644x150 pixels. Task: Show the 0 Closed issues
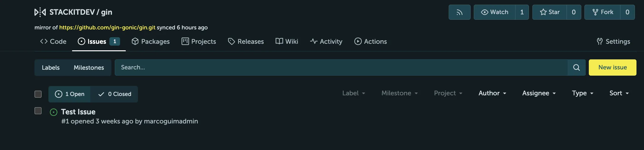[x=114, y=94]
